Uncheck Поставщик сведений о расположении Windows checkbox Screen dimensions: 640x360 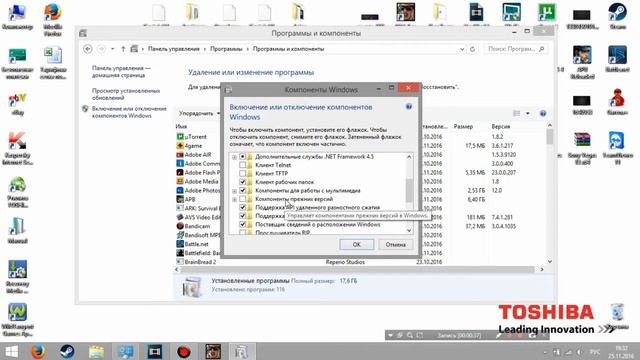242,224
